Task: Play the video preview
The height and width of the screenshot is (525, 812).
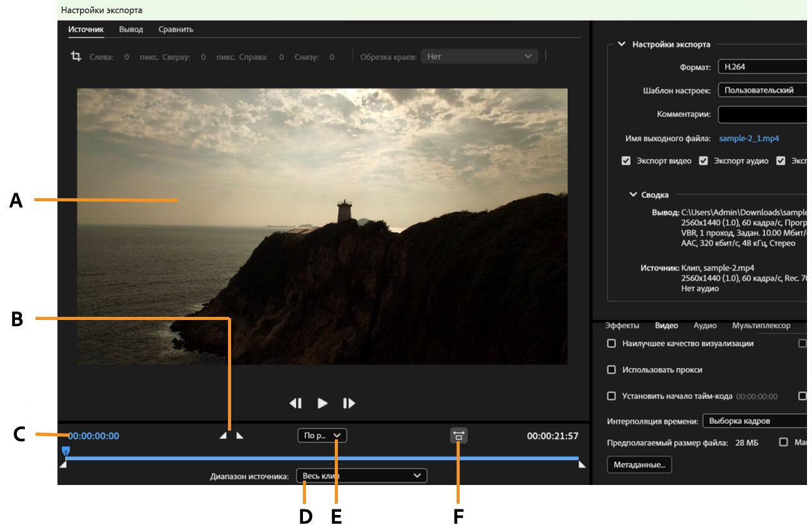Action: (322, 403)
